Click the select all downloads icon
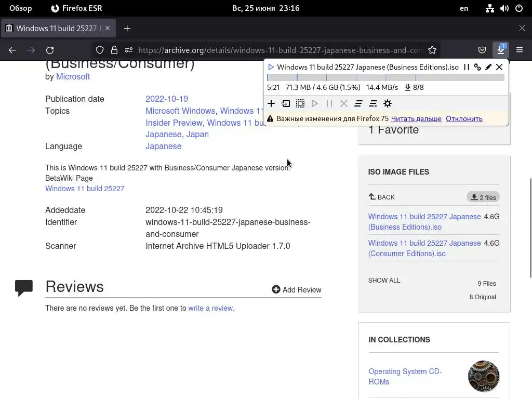Image resolution: width=532 pixels, height=399 pixels. (300, 103)
